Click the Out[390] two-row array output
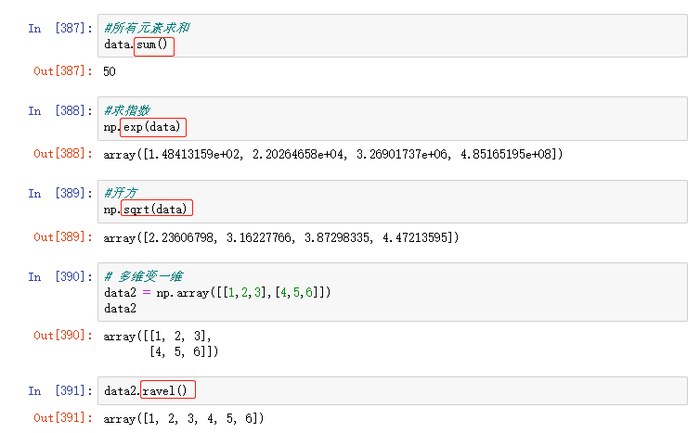The width and height of the screenshot is (700, 433). click(161, 344)
